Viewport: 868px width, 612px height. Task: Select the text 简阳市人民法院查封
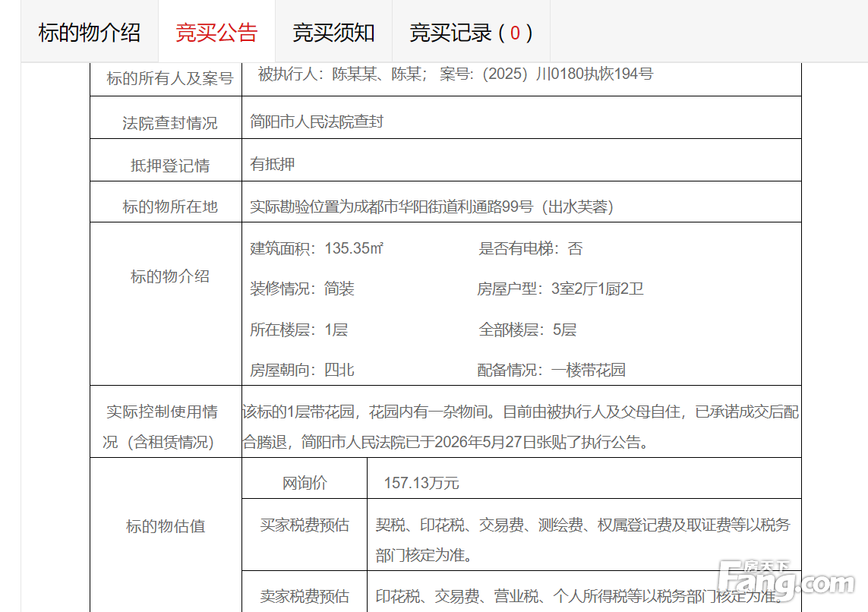pyautogui.click(x=317, y=121)
